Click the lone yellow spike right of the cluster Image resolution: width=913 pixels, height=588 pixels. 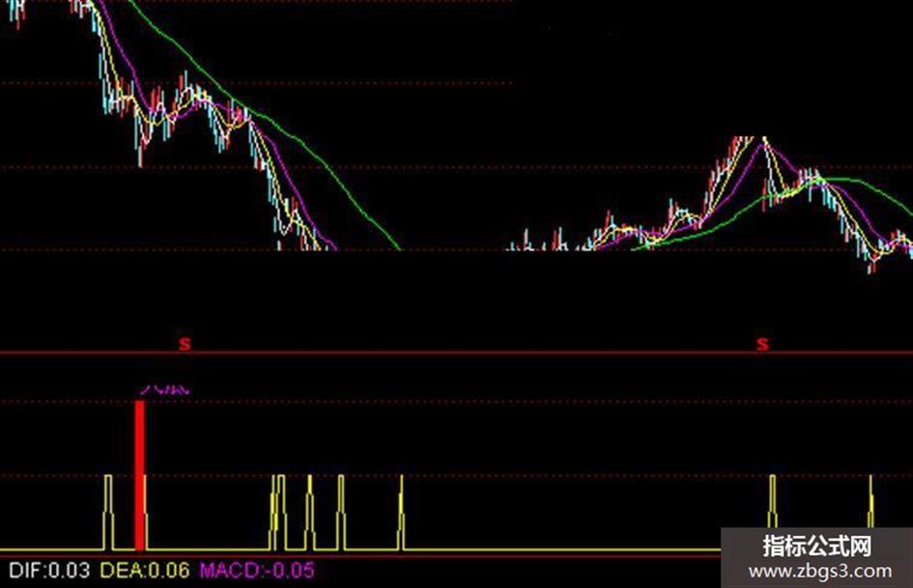point(401,513)
